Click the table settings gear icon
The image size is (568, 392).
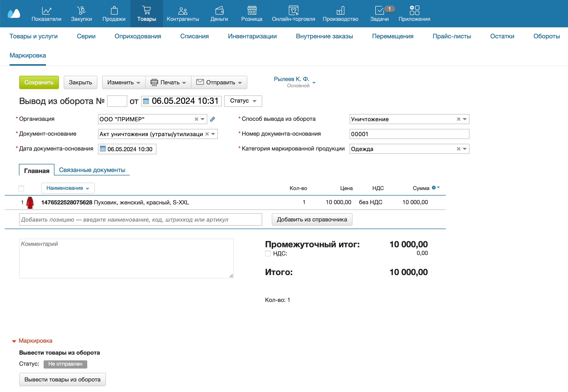tap(434, 188)
